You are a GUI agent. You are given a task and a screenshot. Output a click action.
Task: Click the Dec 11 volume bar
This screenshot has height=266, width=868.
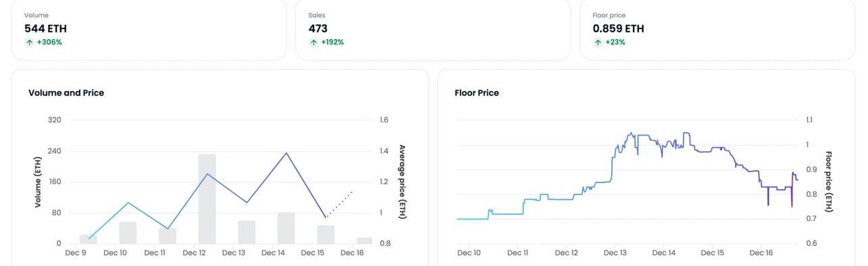coord(168,236)
